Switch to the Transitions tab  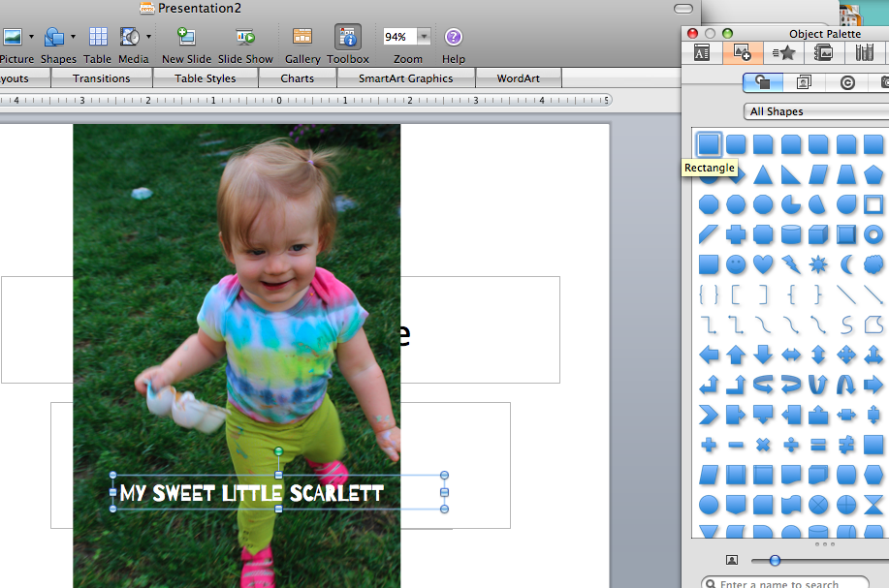tap(101, 78)
